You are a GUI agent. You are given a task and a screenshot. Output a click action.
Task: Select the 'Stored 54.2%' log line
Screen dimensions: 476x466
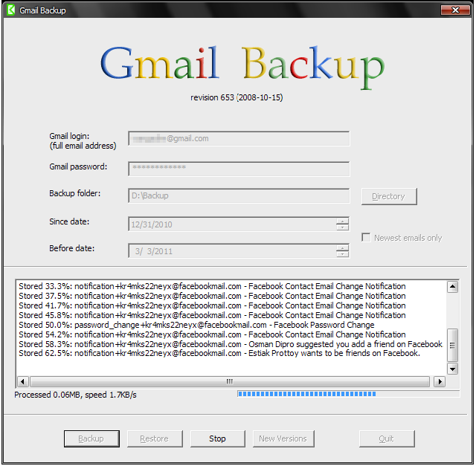pyautogui.click(x=212, y=334)
